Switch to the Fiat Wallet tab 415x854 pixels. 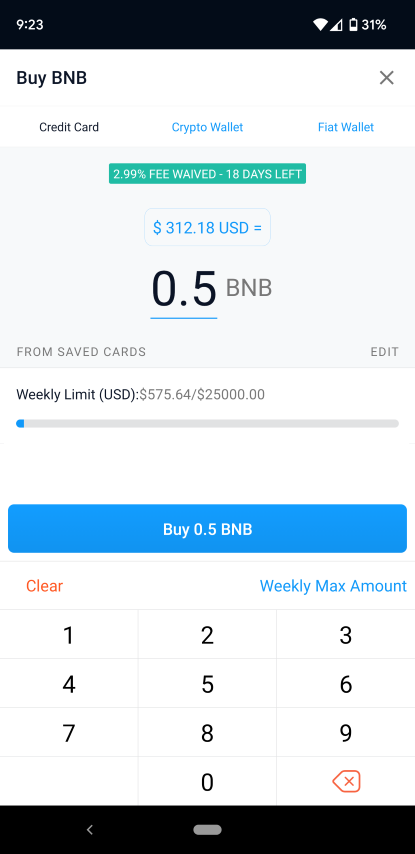[x=346, y=127]
